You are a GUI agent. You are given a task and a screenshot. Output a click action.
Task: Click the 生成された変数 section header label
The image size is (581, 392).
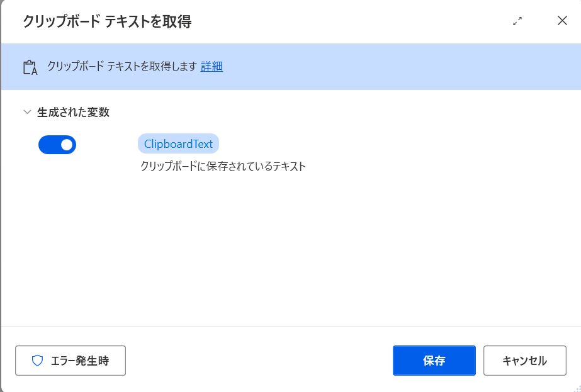[74, 112]
